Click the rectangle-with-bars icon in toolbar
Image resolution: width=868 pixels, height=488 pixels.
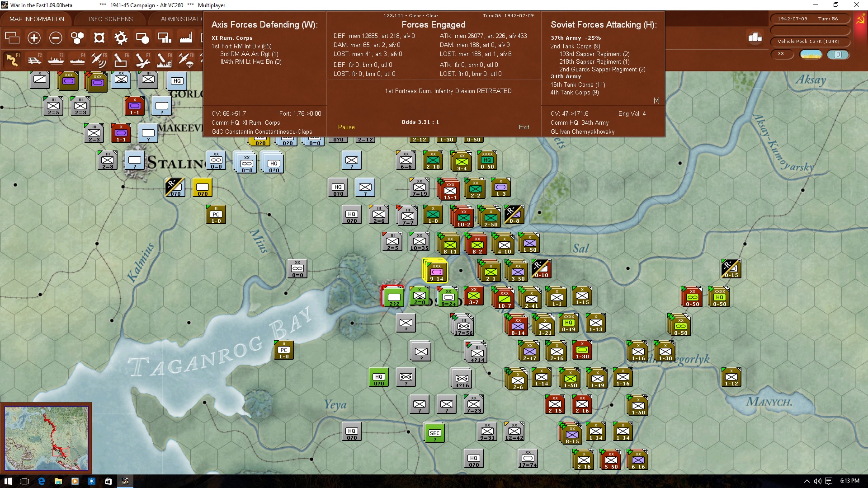[164, 38]
